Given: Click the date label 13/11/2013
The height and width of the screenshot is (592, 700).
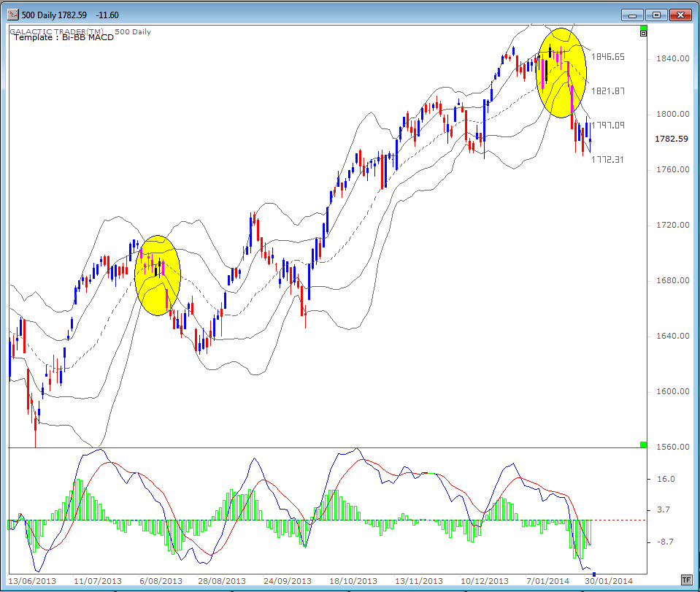Looking at the screenshot, I should click(419, 581).
